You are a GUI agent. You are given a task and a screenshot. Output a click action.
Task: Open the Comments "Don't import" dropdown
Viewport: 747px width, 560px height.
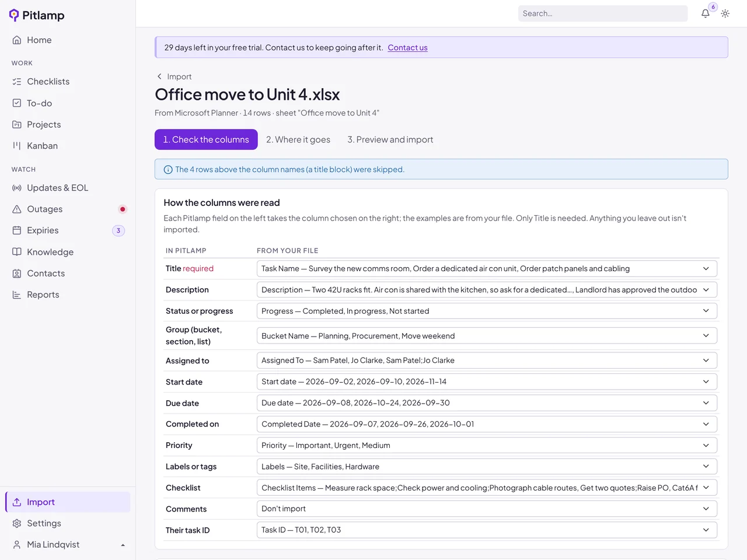pos(487,509)
